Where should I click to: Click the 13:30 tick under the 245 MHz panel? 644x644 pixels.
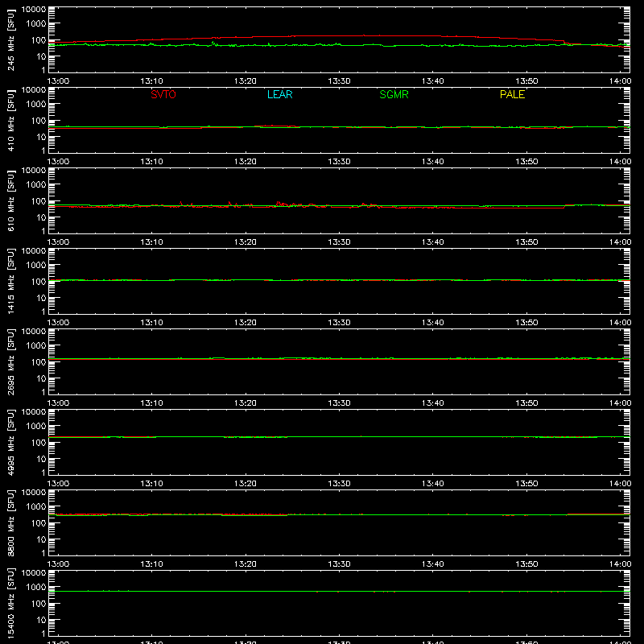pyautogui.click(x=339, y=81)
